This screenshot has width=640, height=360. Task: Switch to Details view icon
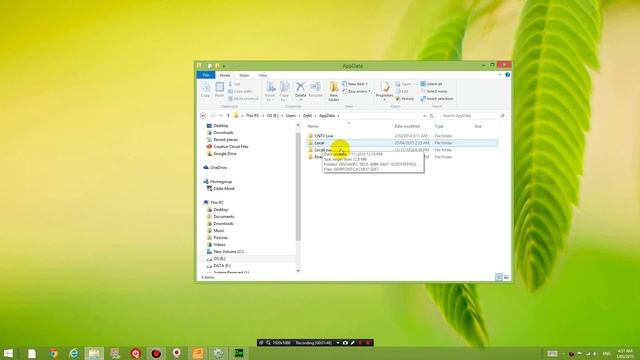pos(499,277)
